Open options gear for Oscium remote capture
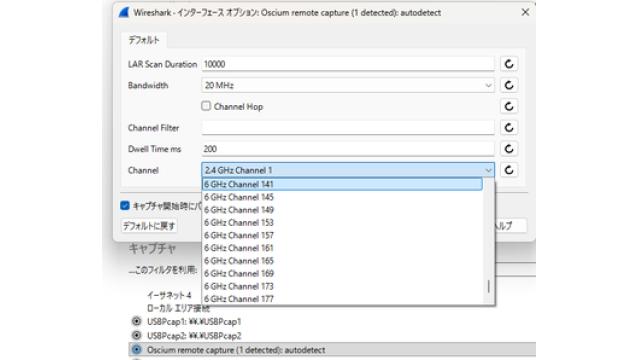 [136, 350]
